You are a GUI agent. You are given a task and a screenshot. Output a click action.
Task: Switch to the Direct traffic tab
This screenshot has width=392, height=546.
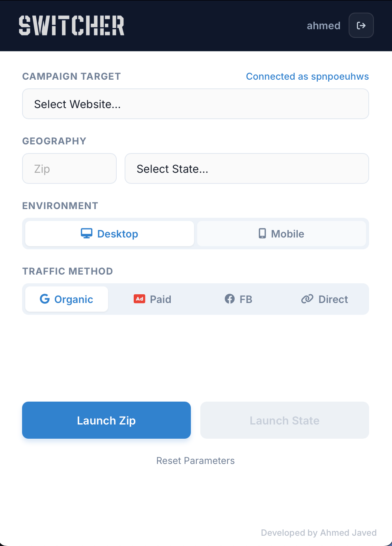[x=324, y=299]
